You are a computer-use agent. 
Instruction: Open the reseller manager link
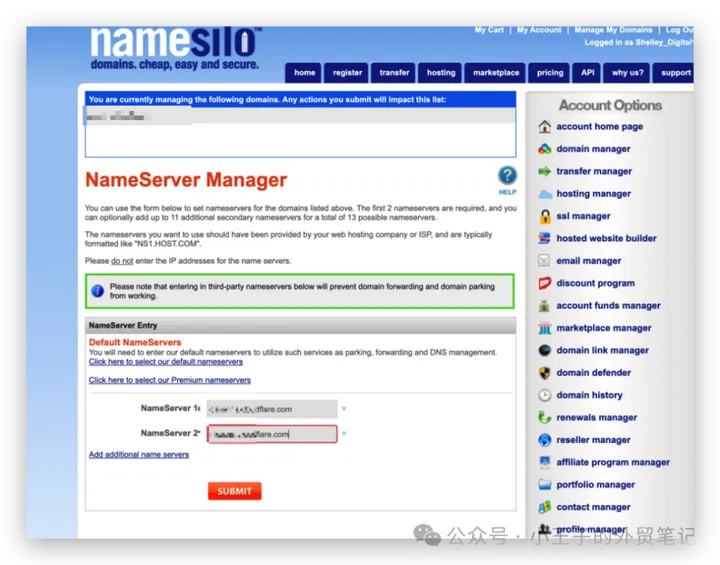593,440
